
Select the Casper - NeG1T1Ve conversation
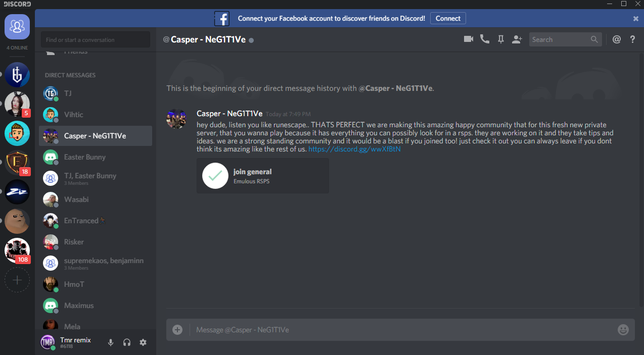96,136
